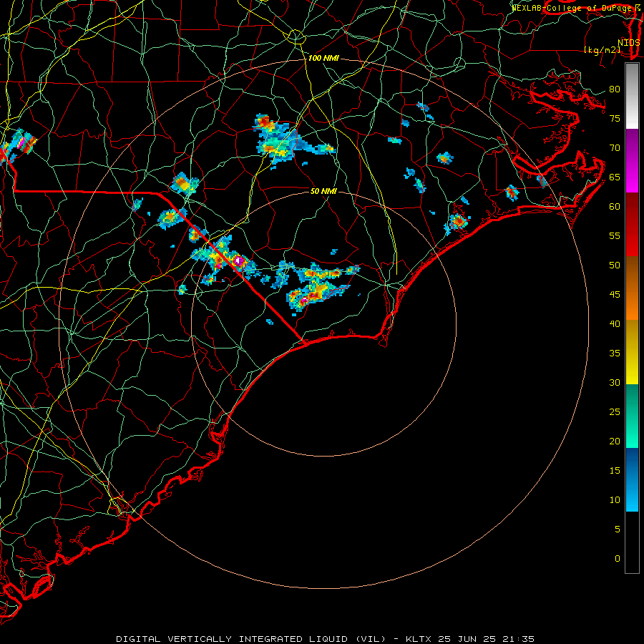Pick the purple-magenta segment of the color scale
The image size is (644, 644).
[632, 160]
